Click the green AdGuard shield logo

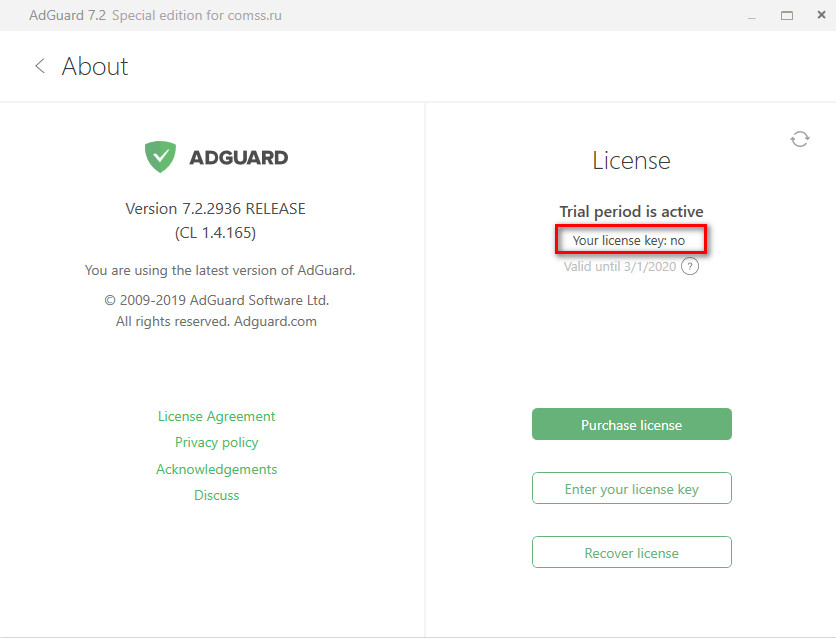pyautogui.click(x=160, y=157)
